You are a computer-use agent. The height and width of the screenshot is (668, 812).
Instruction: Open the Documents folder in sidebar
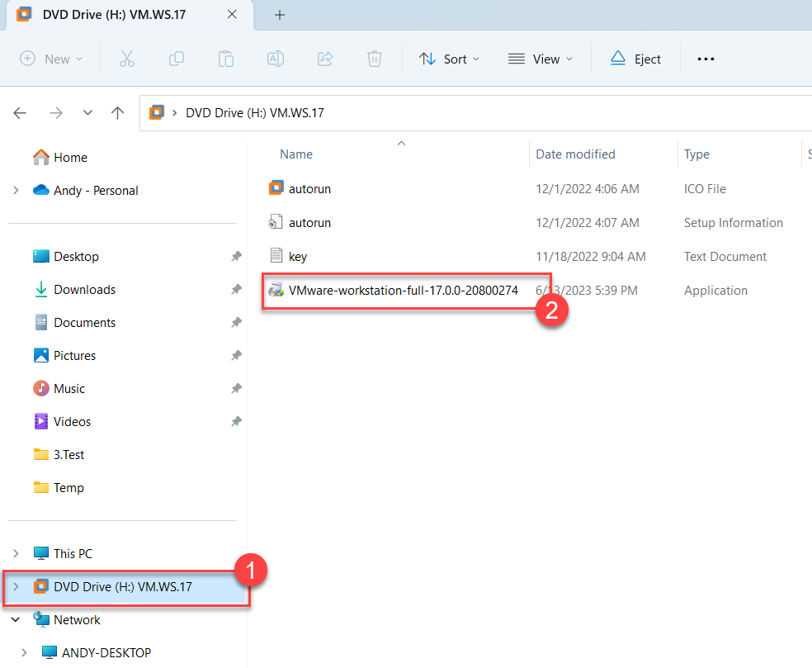click(x=84, y=323)
